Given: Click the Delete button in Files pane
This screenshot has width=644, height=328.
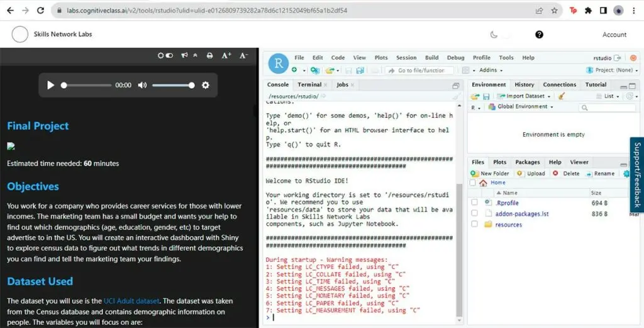Looking at the screenshot, I should (x=566, y=174).
